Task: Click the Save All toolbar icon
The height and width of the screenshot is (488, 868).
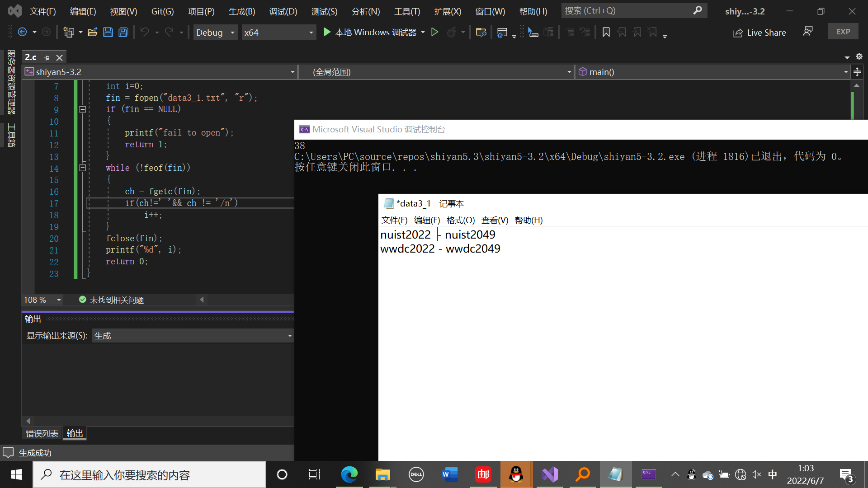Action: [123, 32]
